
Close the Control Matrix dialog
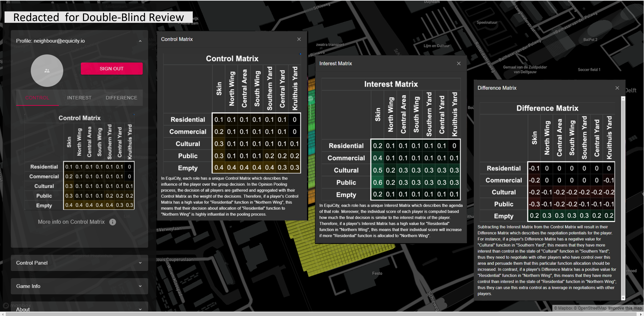coord(299,39)
